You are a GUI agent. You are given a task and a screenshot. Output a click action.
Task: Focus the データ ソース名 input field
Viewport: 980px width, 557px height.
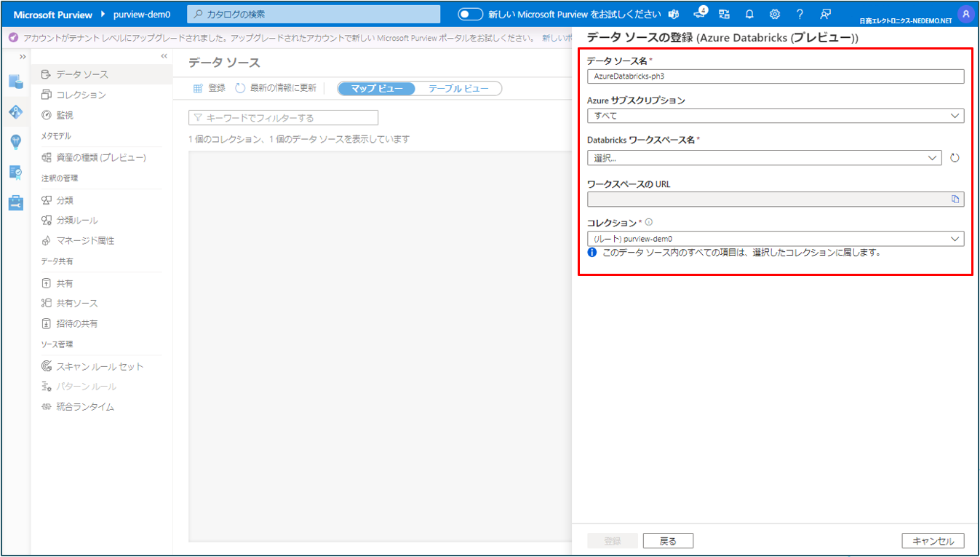click(x=776, y=76)
